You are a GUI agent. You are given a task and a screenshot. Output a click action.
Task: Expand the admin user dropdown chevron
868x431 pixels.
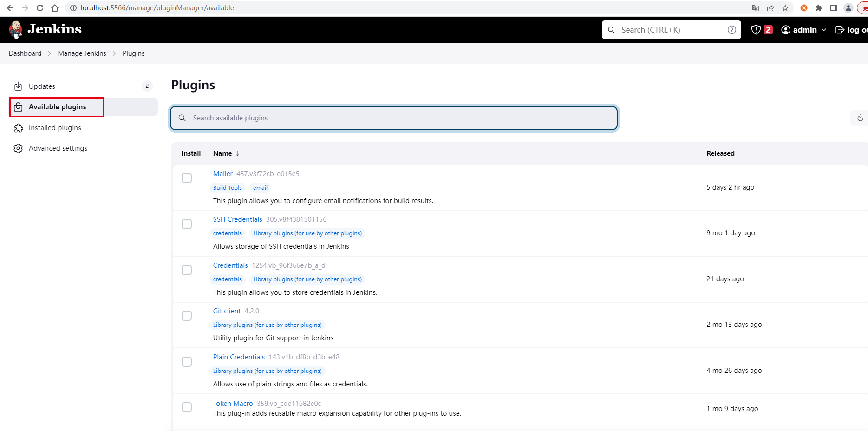point(824,30)
